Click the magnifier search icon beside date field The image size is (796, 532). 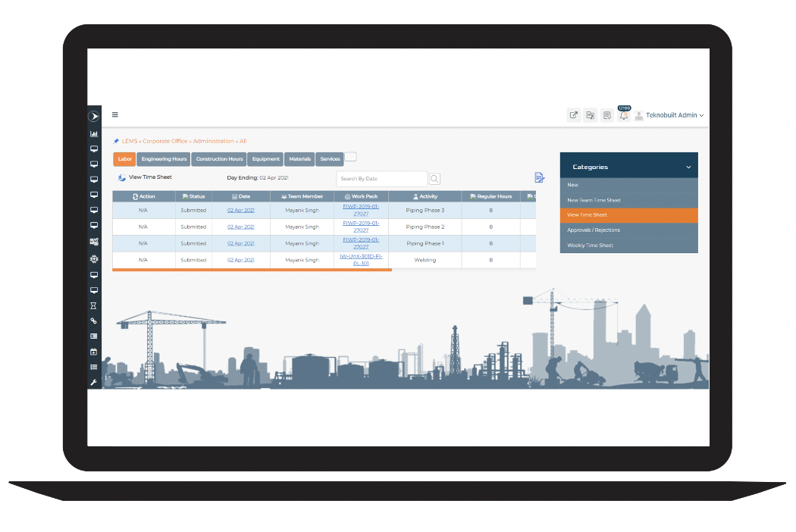point(434,179)
